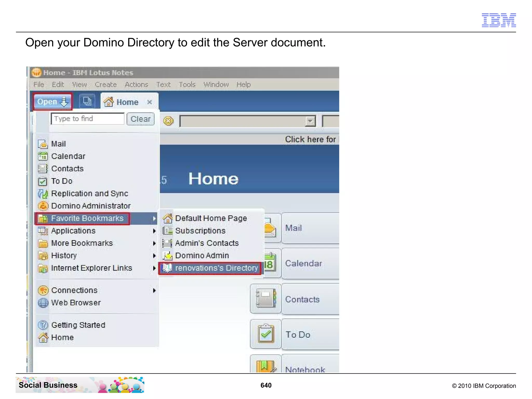The width and height of the screenshot is (532, 399).
Task: Click the History folder icon
Action: pos(43,256)
